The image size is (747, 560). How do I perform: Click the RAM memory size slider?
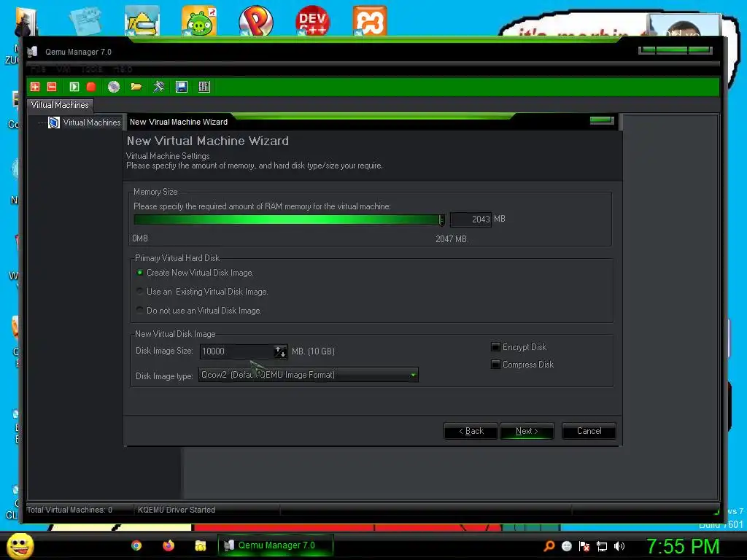pyautogui.click(x=289, y=219)
